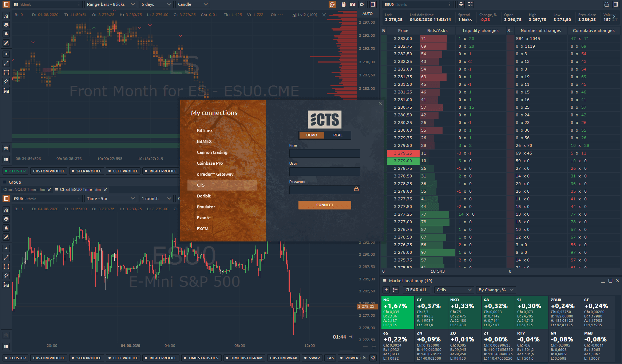Open the volume analysis icon in top chart toolbar
The width and height of the screenshot is (622, 364).
(332, 4)
